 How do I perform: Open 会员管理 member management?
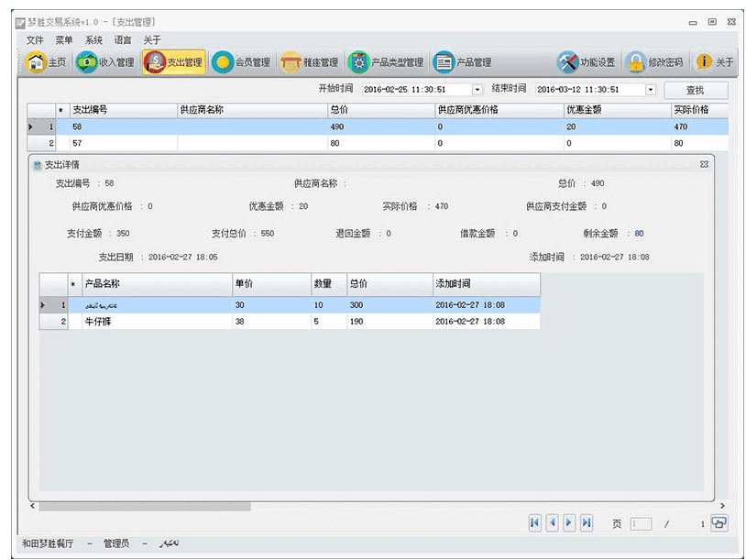pos(241,62)
